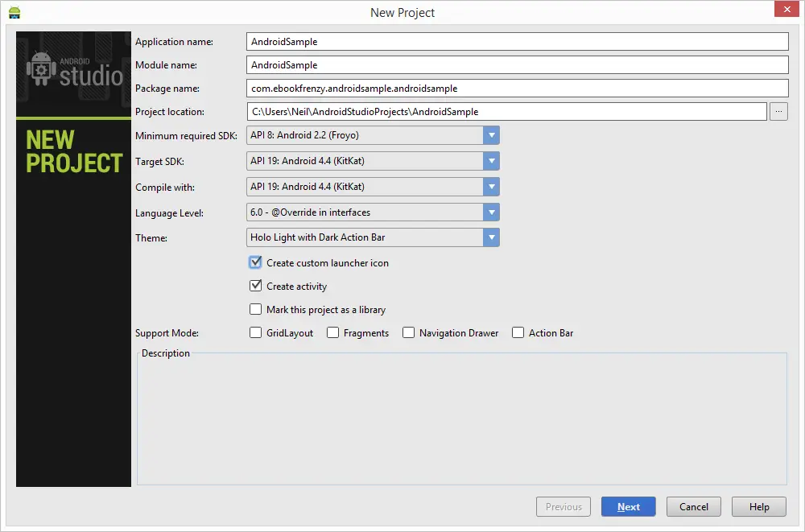Open the Theme selection dropdown
The width and height of the screenshot is (805, 532).
point(492,237)
